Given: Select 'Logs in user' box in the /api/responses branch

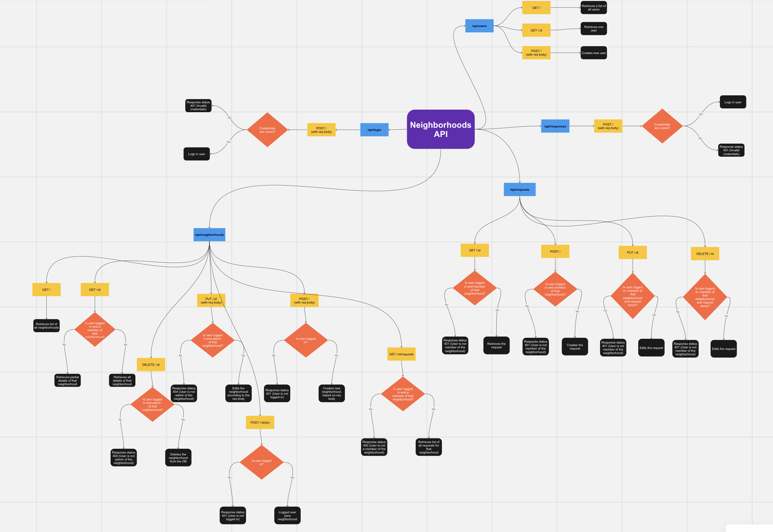Looking at the screenshot, I should pyautogui.click(x=733, y=102).
